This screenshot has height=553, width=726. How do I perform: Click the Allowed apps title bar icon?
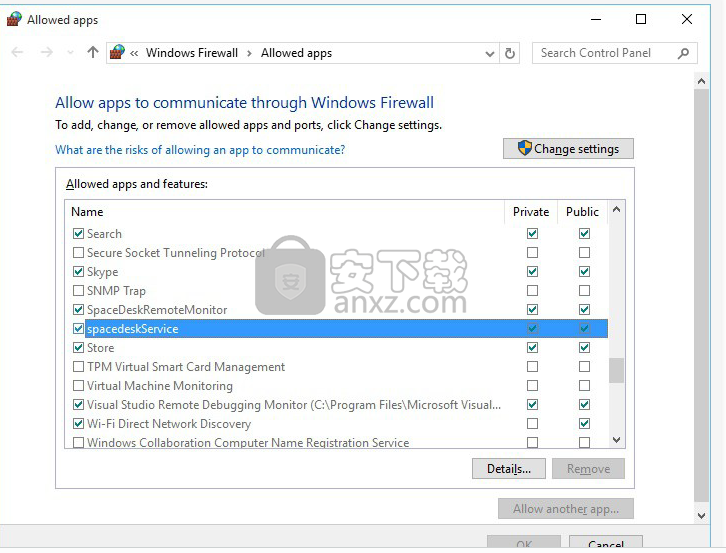click(14, 19)
